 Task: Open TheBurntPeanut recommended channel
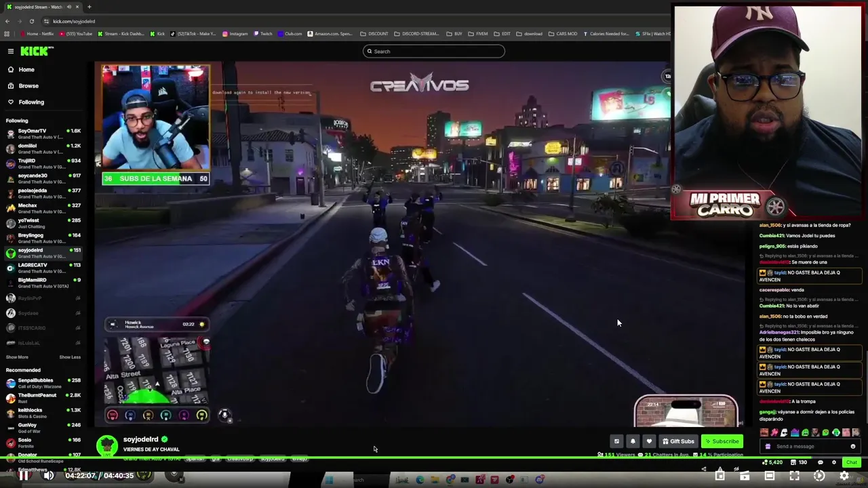point(43,398)
